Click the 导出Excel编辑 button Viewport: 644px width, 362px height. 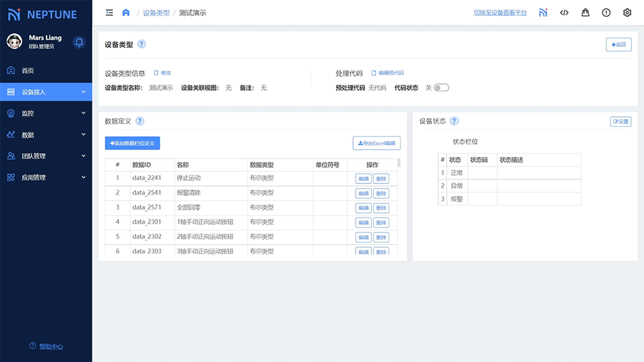376,143
